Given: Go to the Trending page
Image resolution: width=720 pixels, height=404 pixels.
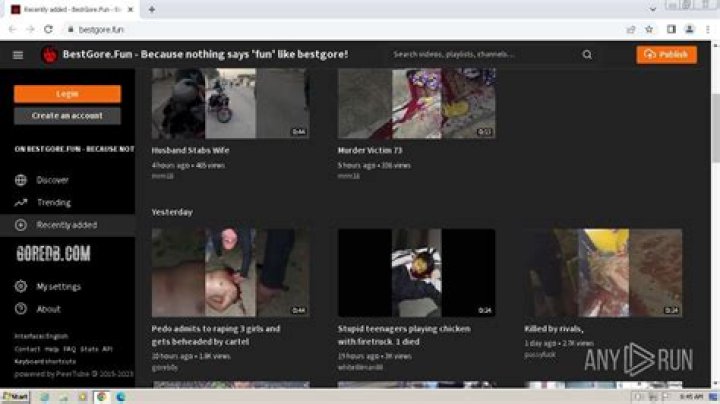Looking at the screenshot, I should (53, 202).
